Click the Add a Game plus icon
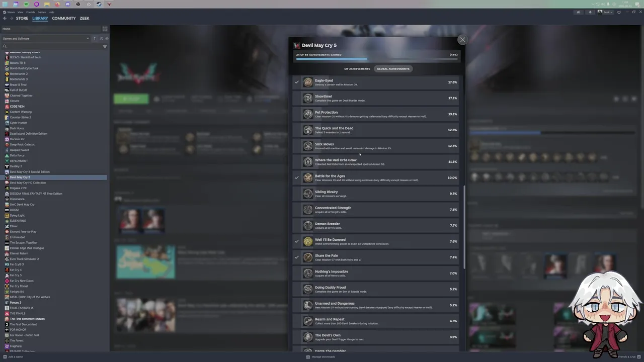The height and width of the screenshot is (362, 644). point(5,356)
